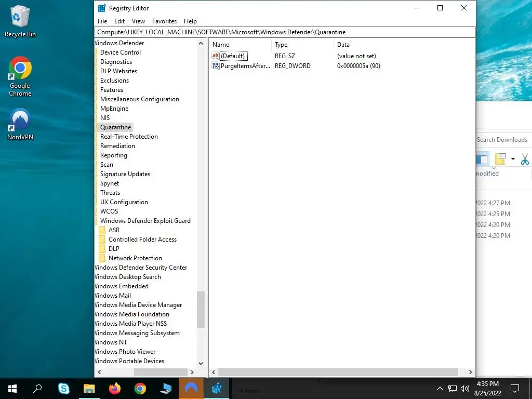Screen dimensions: 532x399
Task: Click the value pane horizontal scroll right arrow
Action: (470, 372)
